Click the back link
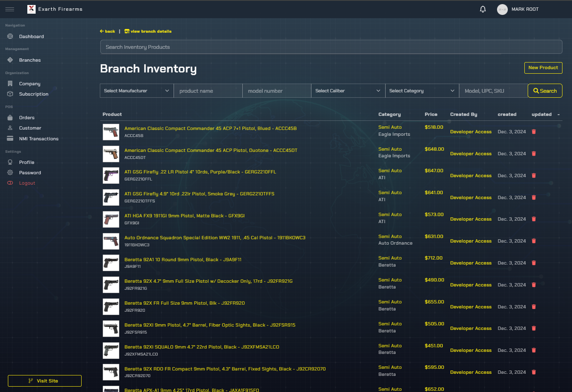Image resolution: width=572 pixels, height=392 pixels. [x=107, y=31]
